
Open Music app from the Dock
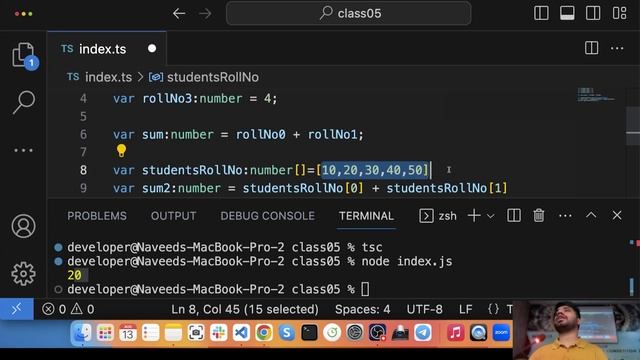click(456, 333)
